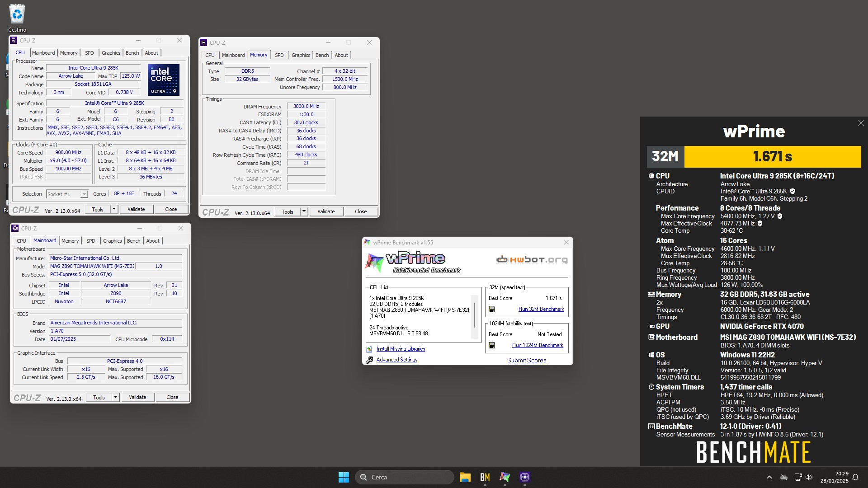The image size is (868, 488).
Task: Open the Windows Start menu
Action: coord(344,477)
